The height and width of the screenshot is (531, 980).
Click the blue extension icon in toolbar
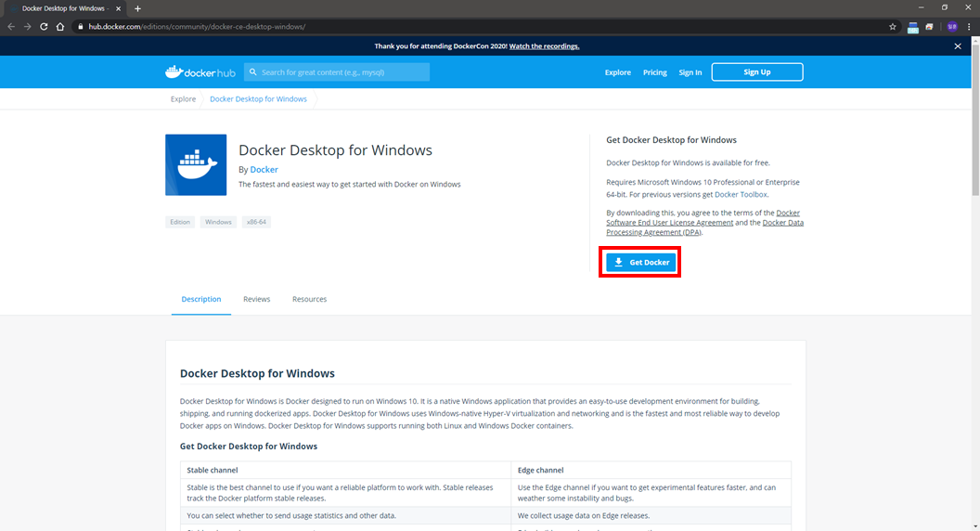(913, 27)
